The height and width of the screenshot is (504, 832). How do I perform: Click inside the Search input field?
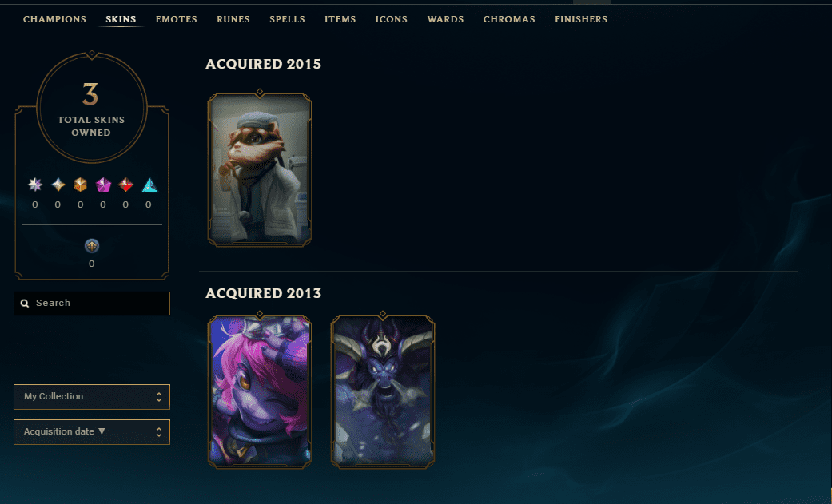coord(92,304)
